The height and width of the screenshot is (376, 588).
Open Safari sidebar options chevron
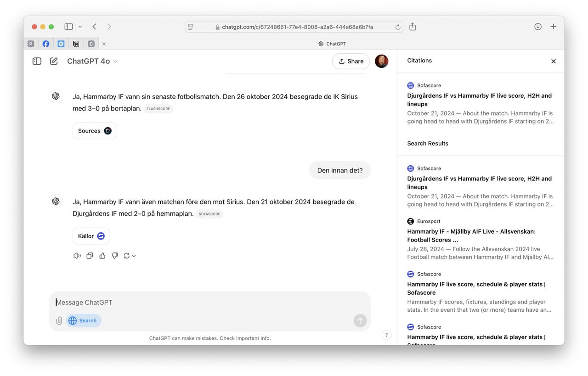coord(80,27)
